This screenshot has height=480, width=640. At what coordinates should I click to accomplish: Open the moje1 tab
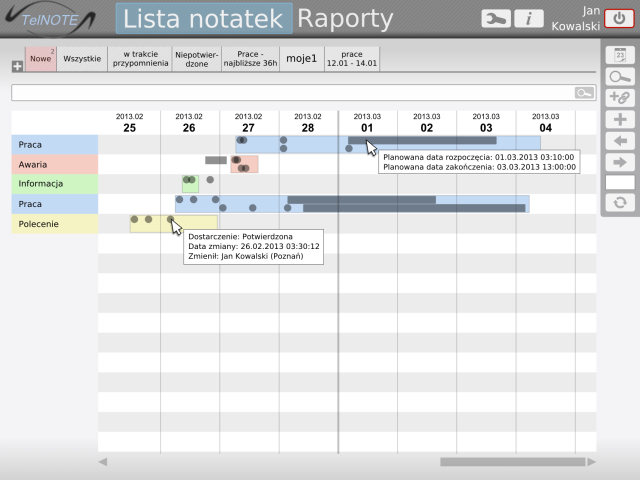[302, 59]
